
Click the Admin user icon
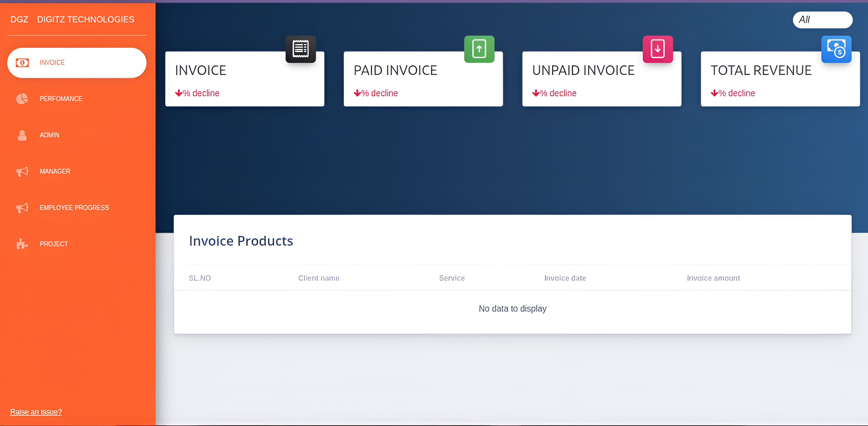click(22, 135)
